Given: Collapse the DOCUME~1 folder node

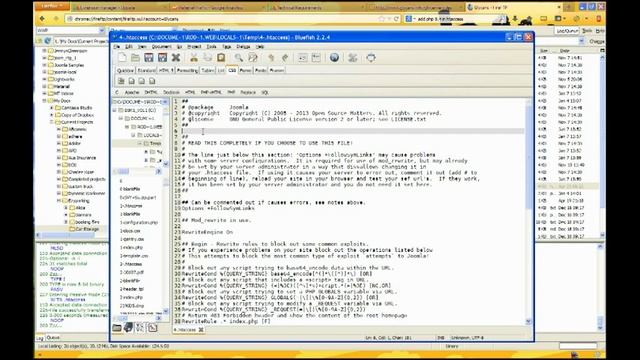Looking at the screenshot, I should point(121,118).
